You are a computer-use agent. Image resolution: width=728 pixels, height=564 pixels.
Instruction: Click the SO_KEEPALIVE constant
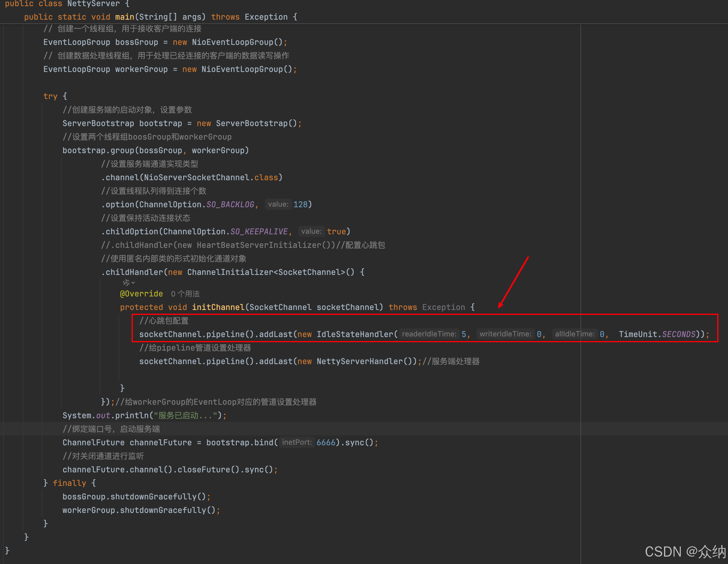pos(259,232)
